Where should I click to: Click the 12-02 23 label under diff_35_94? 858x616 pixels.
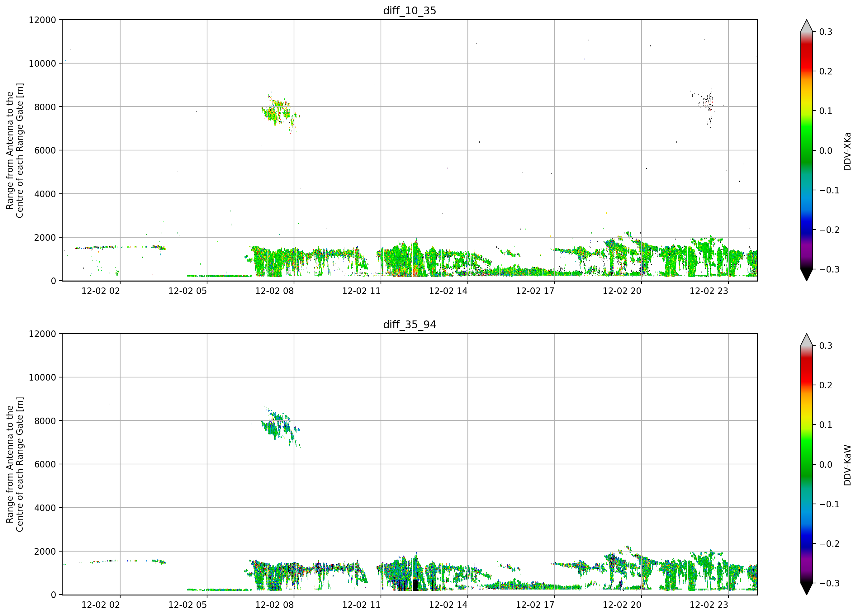709,605
